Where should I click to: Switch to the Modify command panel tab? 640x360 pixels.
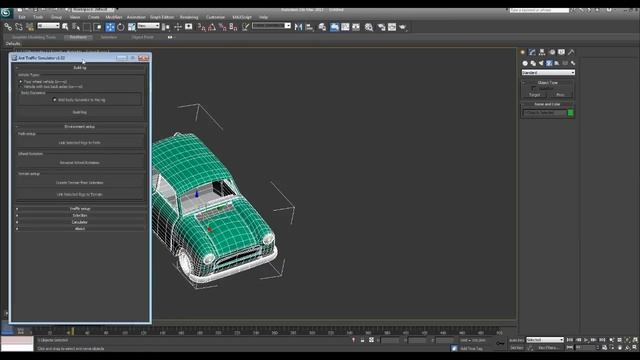[x=532, y=52]
